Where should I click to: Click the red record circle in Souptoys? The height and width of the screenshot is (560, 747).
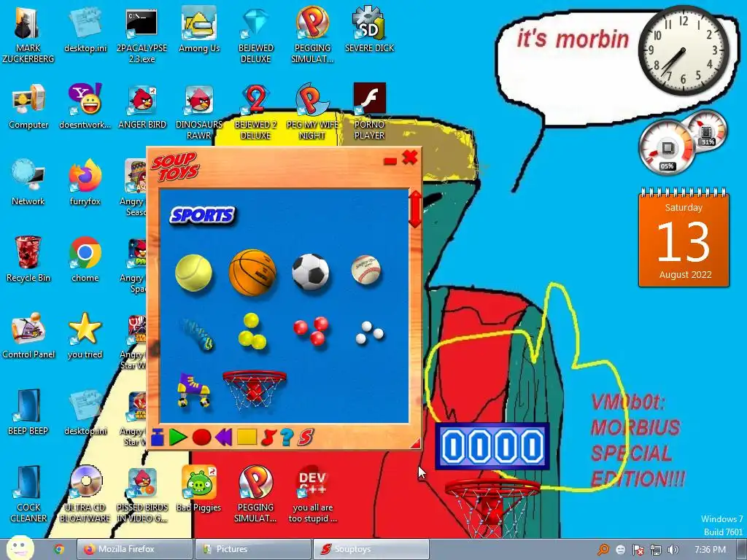click(201, 437)
